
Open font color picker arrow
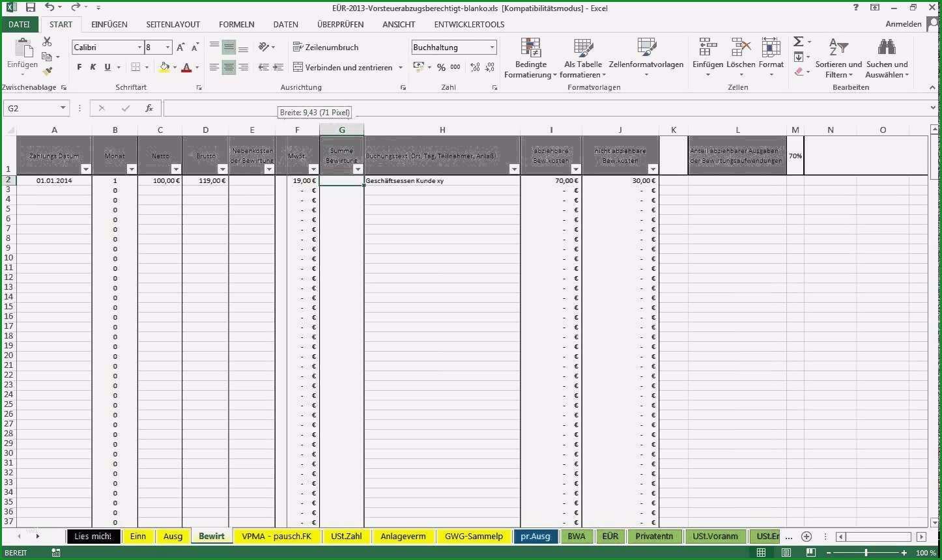tap(197, 67)
